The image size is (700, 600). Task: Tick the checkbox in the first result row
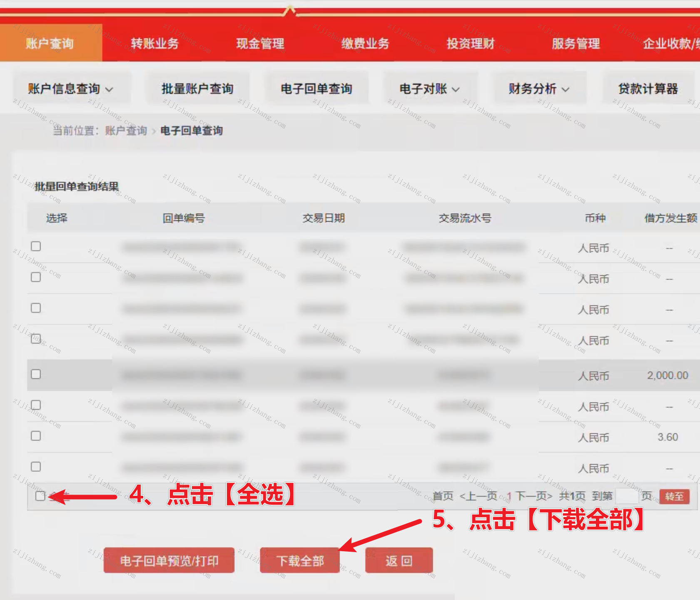coord(36,246)
